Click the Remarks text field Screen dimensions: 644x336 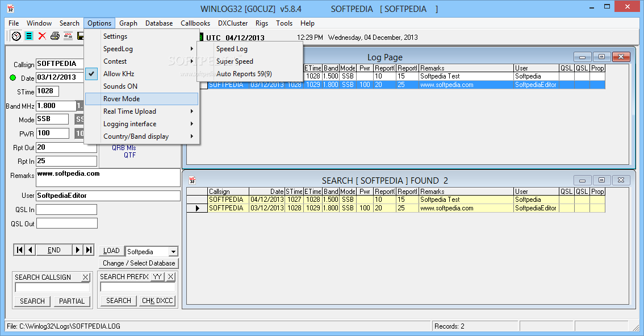pyautogui.click(x=108, y=177)
